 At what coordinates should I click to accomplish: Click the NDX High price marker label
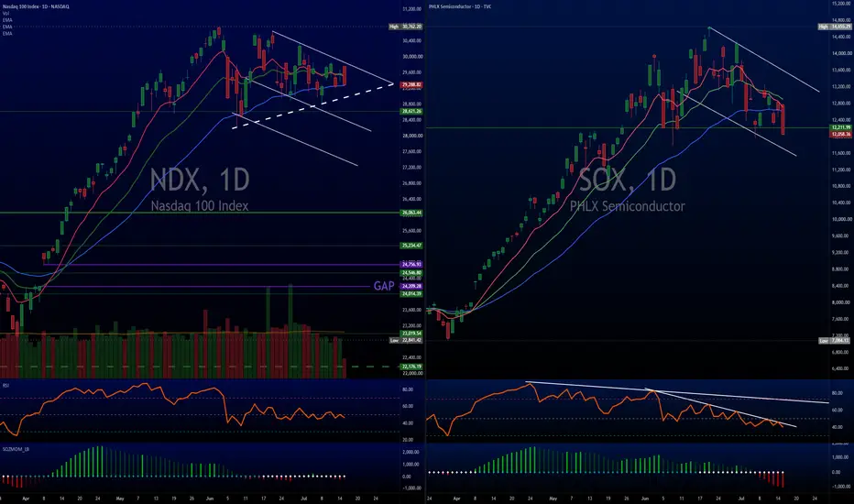click(x=406, y=27)
